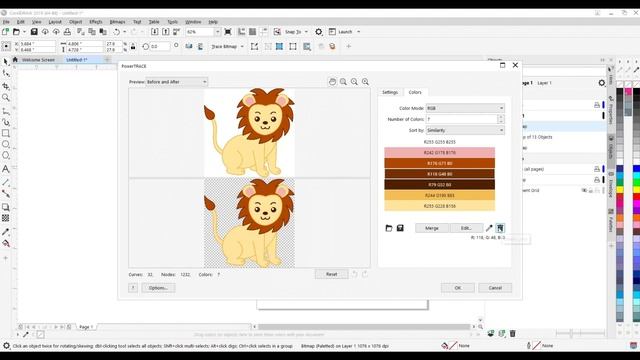The image size is (640, 360).
Task: Click the Number of Colors input field
Action: [x=462, y=119]
